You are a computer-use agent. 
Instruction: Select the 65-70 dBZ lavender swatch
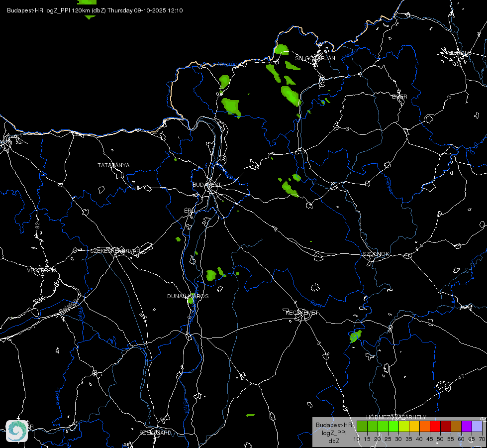coord(477,426)
